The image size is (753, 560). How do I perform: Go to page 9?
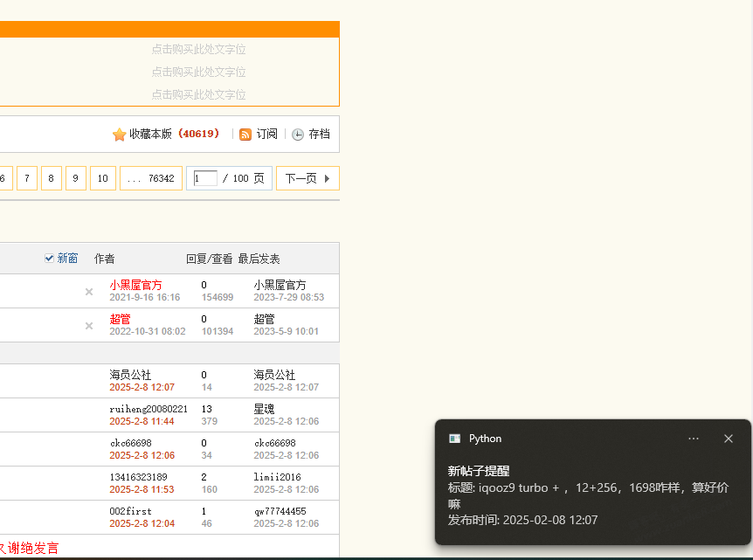[x=76, y=178]
